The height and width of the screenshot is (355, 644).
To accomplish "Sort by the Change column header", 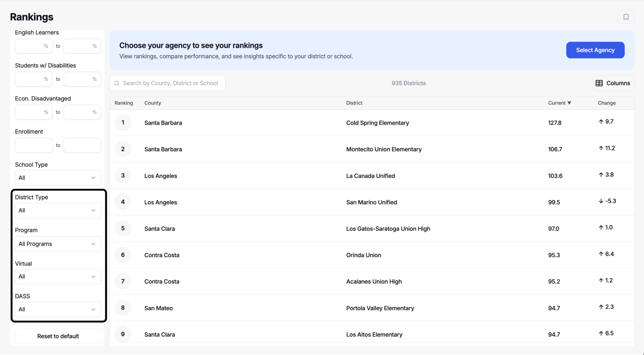I will [607, 103].
